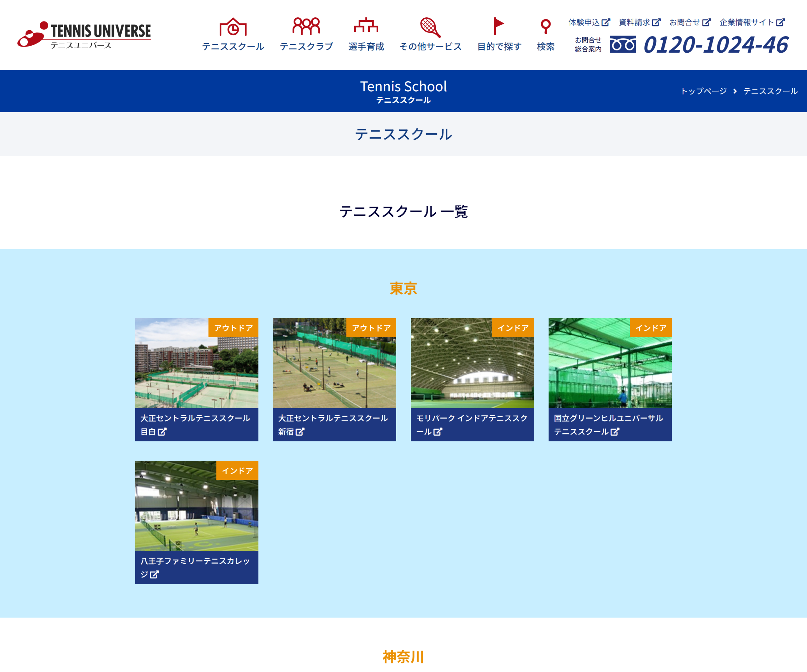Click external link icon beside 目白
807x672 pixels.
click(x=162, y=432)
